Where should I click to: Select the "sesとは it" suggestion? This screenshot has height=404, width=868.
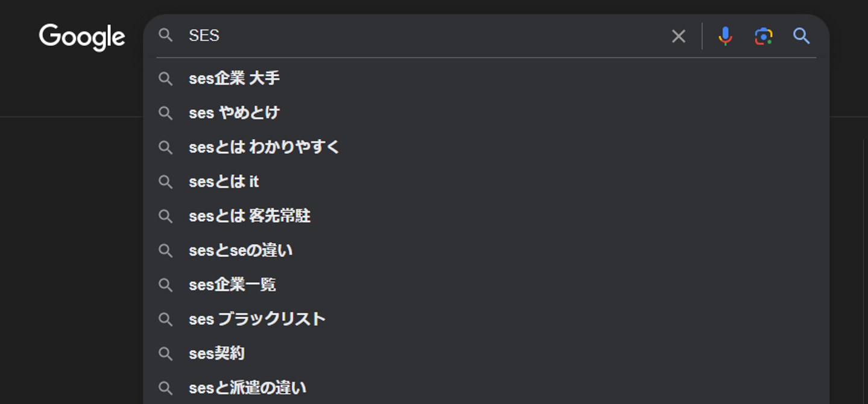coord(224,181)
